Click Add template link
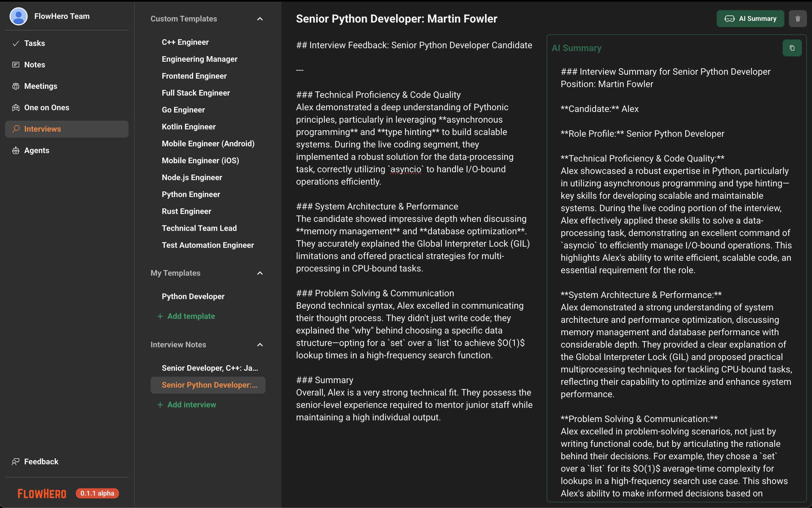This screenshot has width=812, height=508. pyautogui.click(x=191, y=316)
